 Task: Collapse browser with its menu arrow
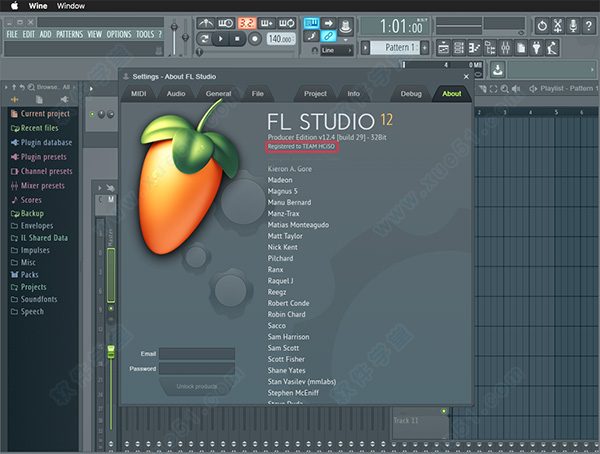coord(6,87)
